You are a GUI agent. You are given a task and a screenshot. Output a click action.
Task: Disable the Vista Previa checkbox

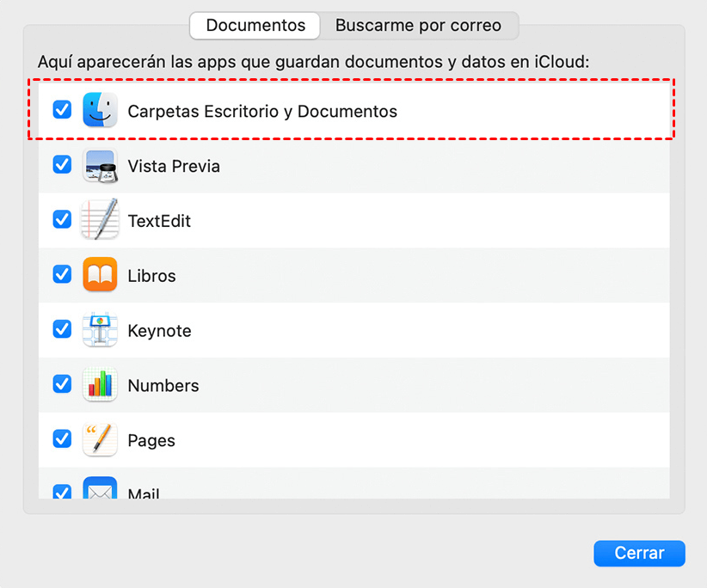pos(62,165)
